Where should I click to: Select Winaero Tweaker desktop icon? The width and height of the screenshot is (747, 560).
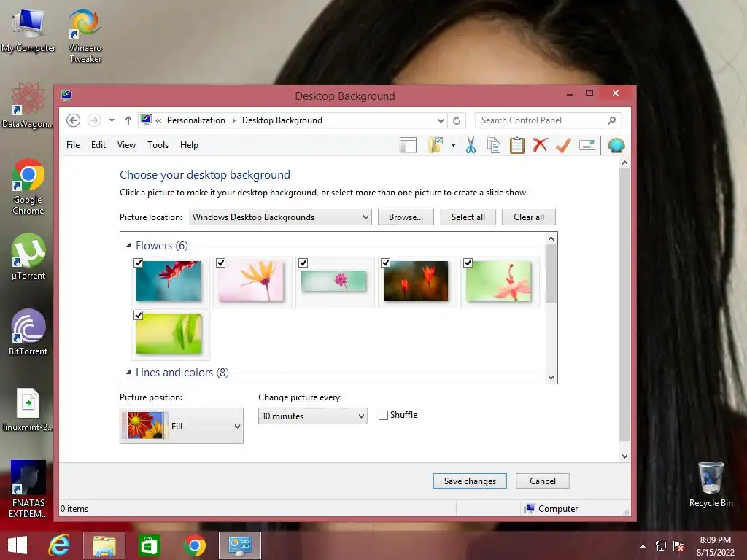(85, 36)
